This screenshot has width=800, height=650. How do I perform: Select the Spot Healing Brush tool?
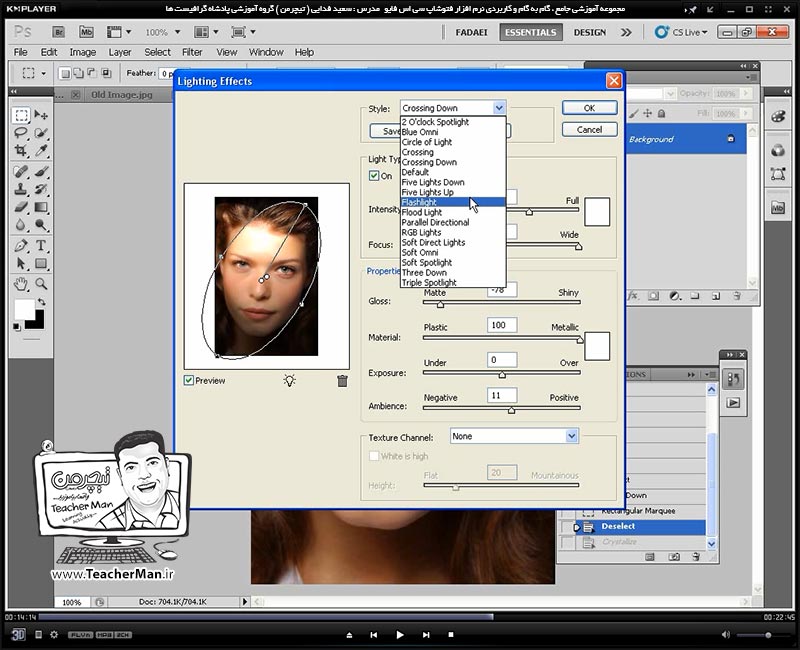pos(21,171)
